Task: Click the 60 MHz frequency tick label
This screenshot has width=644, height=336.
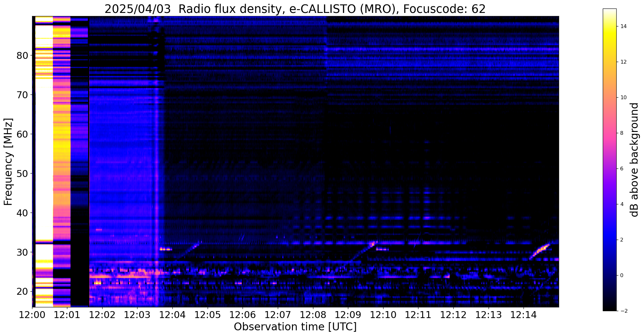Action: pos(22,134)
